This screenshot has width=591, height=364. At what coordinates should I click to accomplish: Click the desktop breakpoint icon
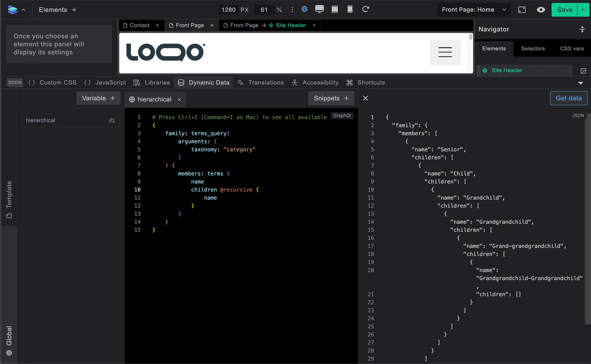pyautogui.click(x=319, y=9)
